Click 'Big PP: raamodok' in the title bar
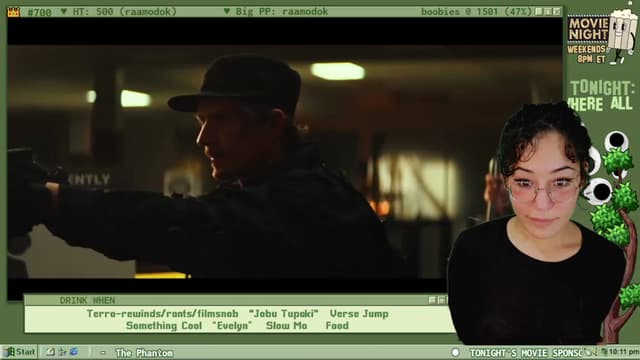Image resolution: width=640 pixels, height=360 pixels. [282, 12]
